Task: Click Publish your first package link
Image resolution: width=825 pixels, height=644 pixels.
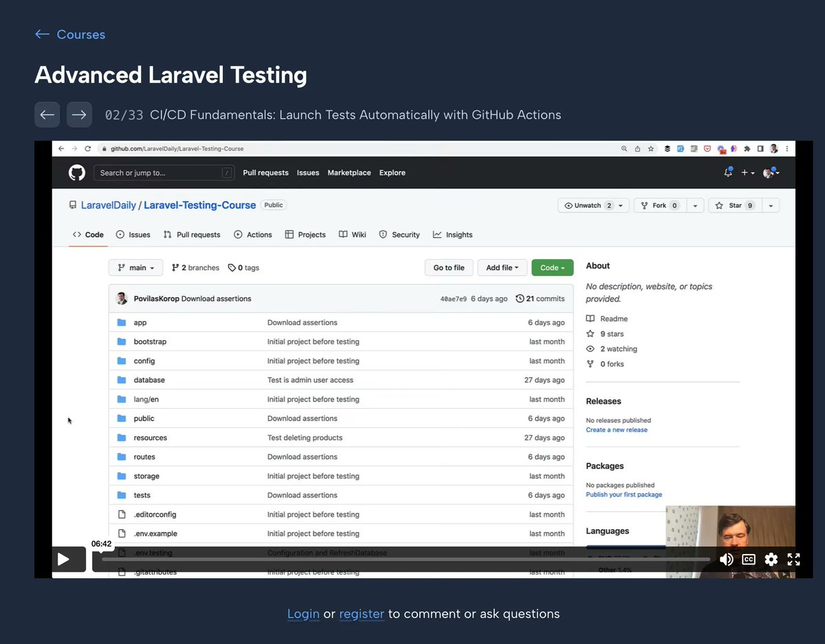Action: tap(624, 494)
